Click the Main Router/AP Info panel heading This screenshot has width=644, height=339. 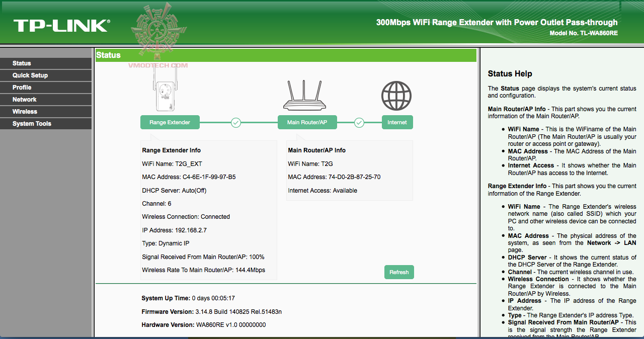317,150
